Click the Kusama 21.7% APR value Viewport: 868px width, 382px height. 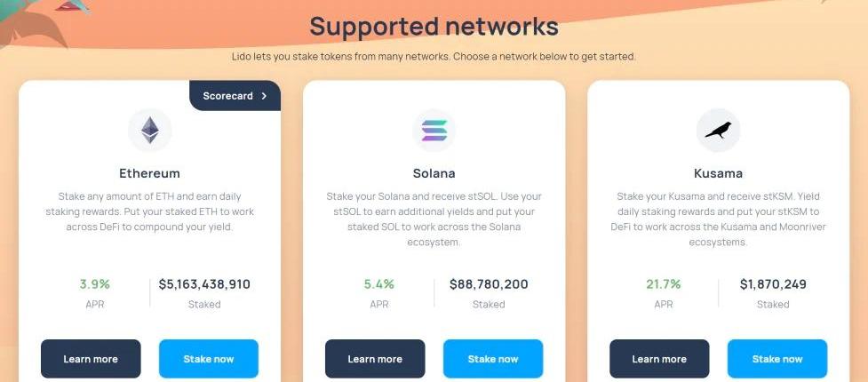[663, 284]
